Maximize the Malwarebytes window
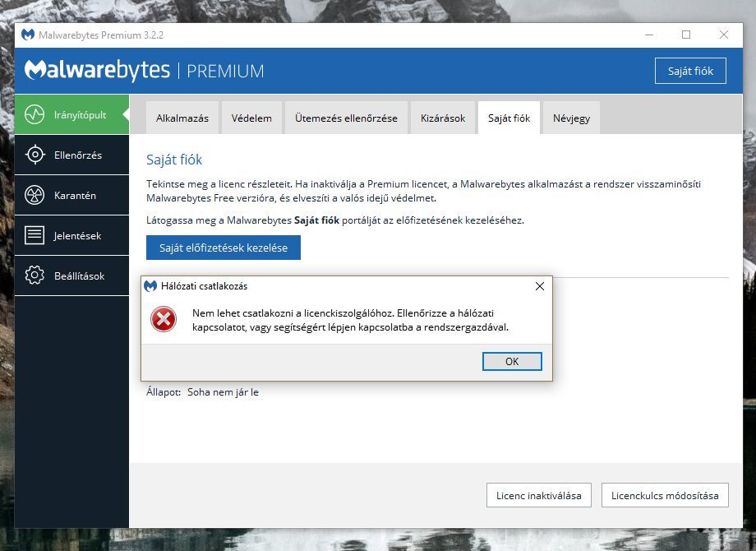Image resolution: width=756 pixels, height=551 pixels. (686, 35)
